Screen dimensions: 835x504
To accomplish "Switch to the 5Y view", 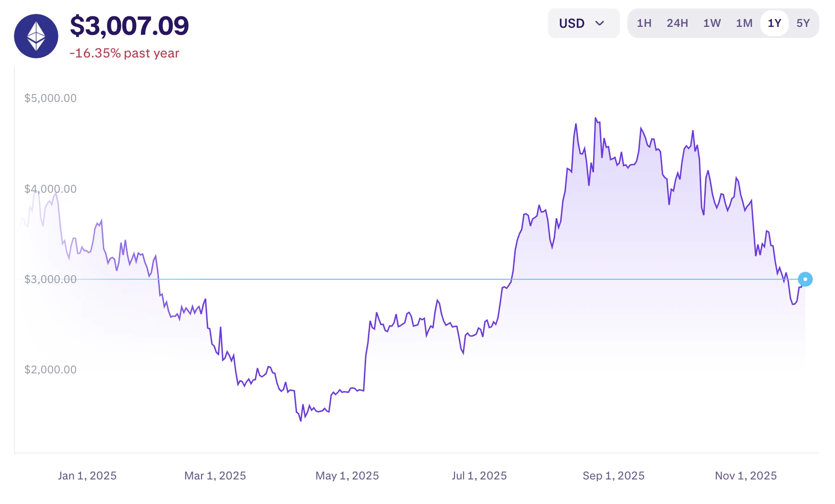I will (803, 23).
